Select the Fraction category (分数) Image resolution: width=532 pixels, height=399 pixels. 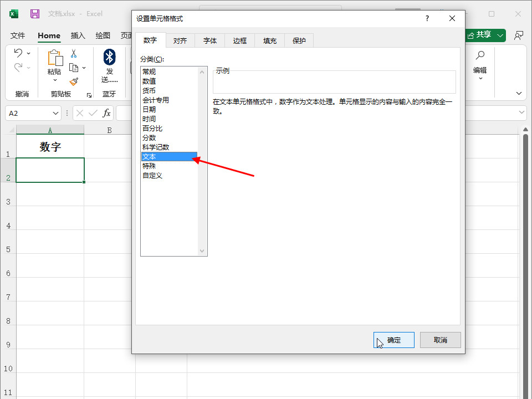coord(169,138)
